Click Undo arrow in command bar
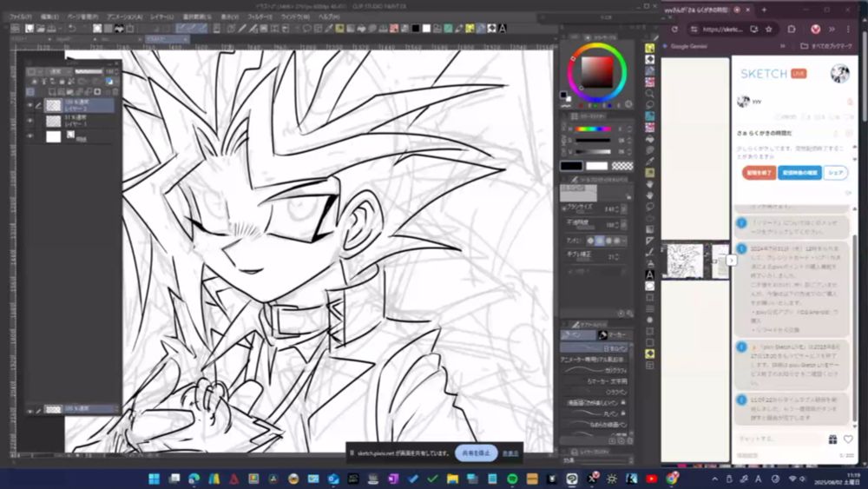The image size is (868, 489). [72, 29]
